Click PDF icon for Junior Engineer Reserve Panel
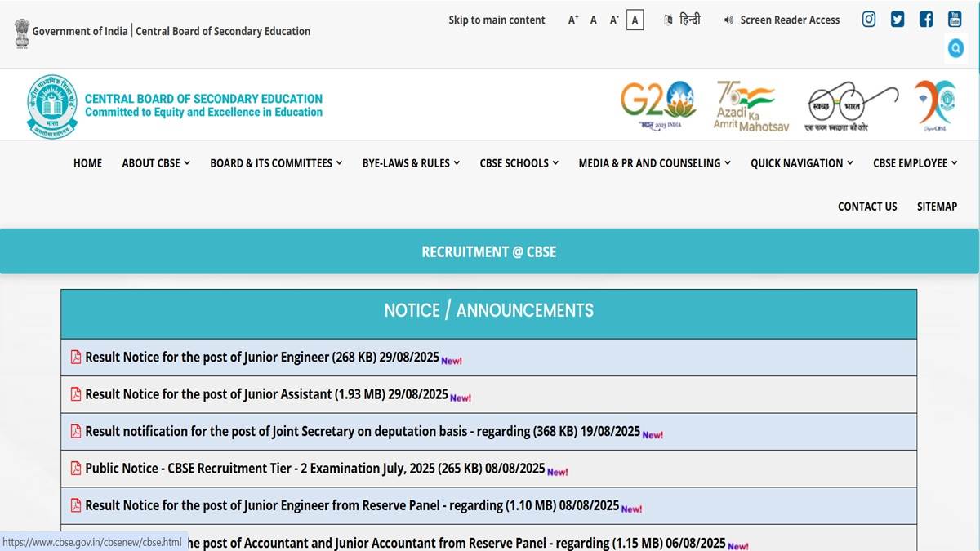 (76, 505)
